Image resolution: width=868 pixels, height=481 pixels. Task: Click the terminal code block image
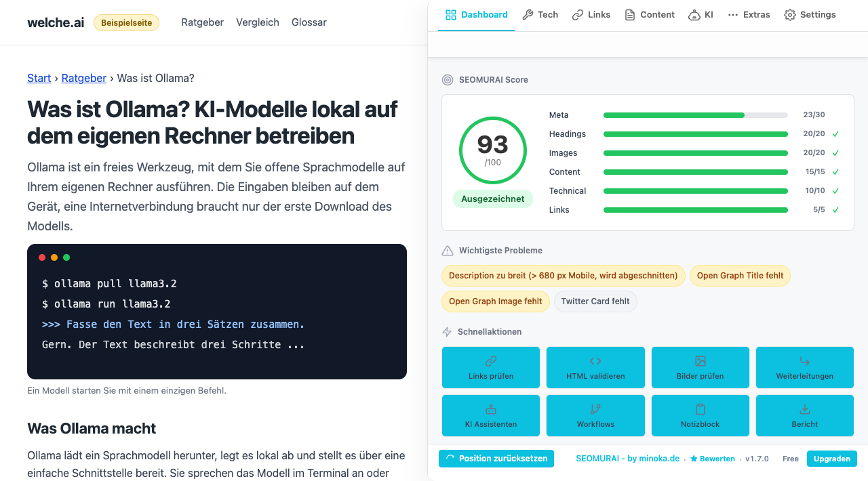[217, 312]
